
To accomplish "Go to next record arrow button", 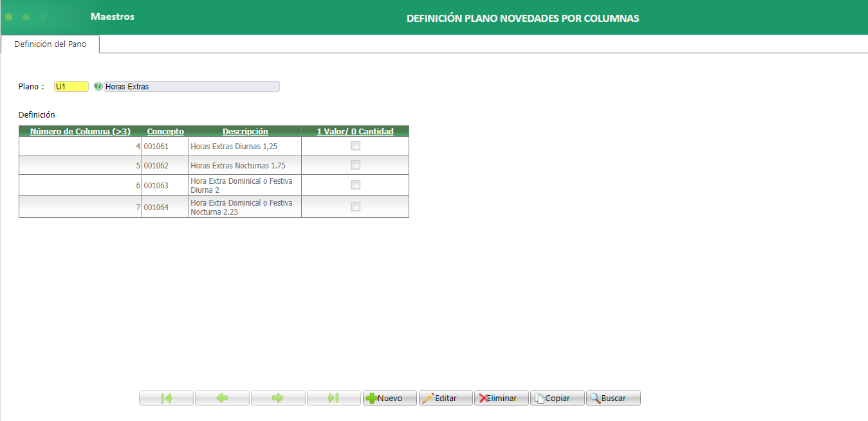I will coord(278,398).
